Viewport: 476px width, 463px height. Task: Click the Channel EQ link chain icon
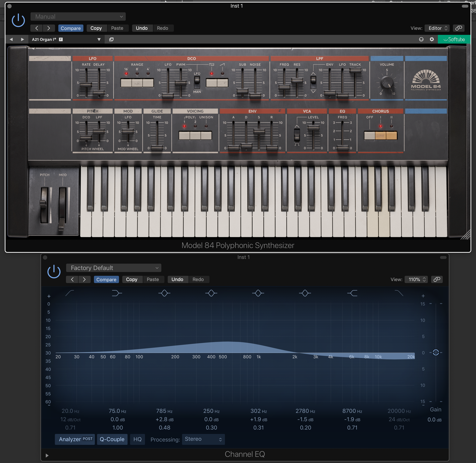pyautogui.click(x=437, y=279)
